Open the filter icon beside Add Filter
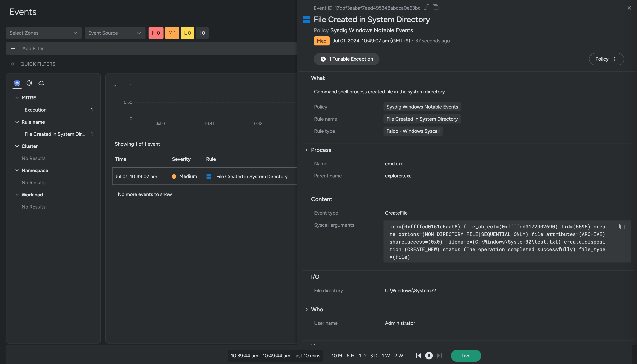This screenshot has height=364, width=637. (x=13, y=48)
